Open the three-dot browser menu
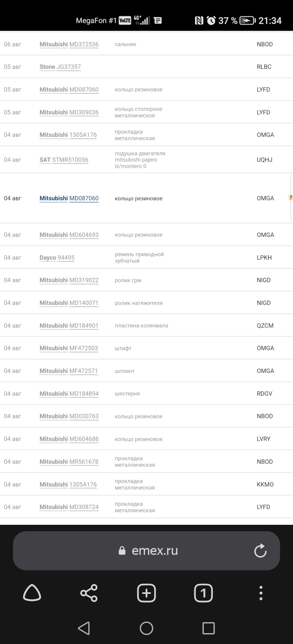The width and height of the screenshot is (293, 644). [x=261, y=593]
